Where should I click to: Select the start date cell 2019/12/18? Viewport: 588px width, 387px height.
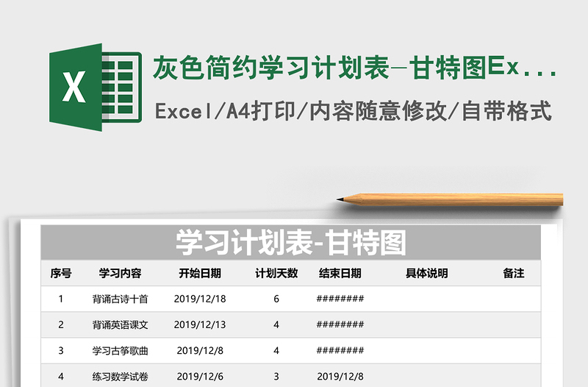point(200,299)
